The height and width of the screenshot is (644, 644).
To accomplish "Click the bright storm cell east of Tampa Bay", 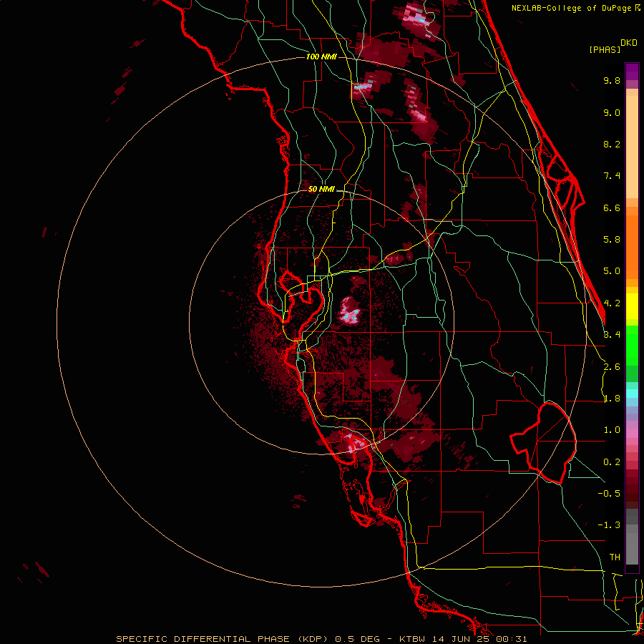I will pos(349,311).
